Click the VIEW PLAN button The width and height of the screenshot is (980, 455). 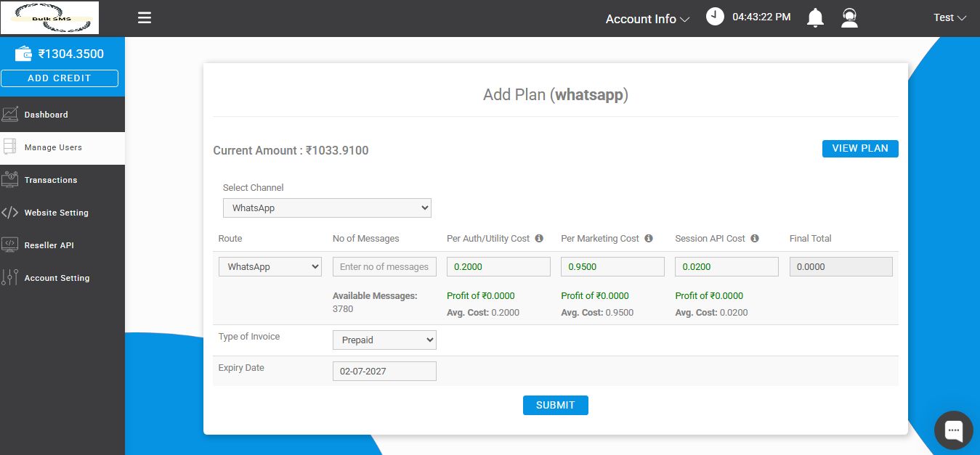click(x=860, y=148)
